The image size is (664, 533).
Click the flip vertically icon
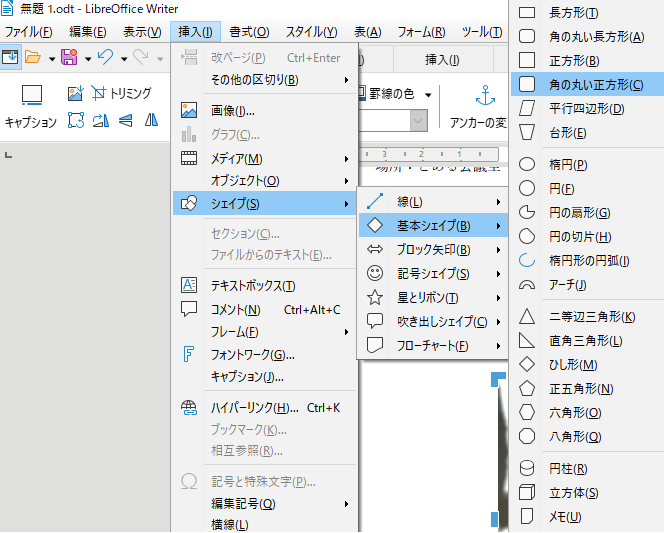click(125, 120)
